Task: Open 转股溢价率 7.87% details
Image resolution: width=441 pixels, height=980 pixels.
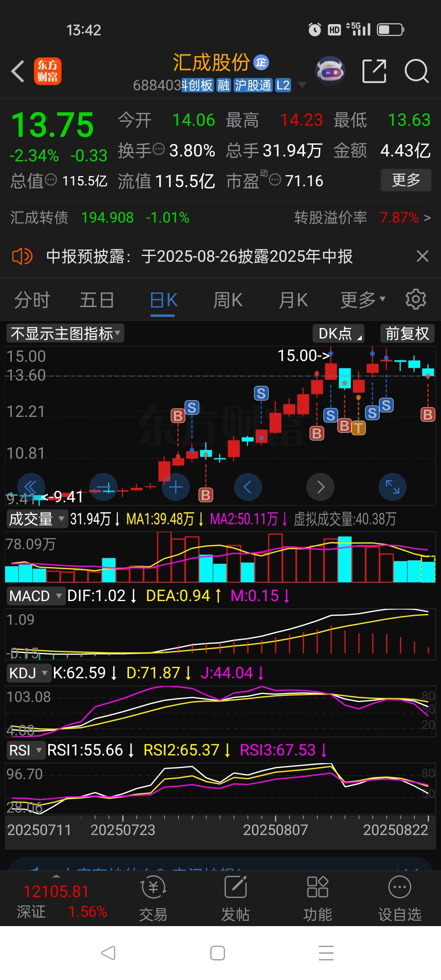Action: click(362, 218)
